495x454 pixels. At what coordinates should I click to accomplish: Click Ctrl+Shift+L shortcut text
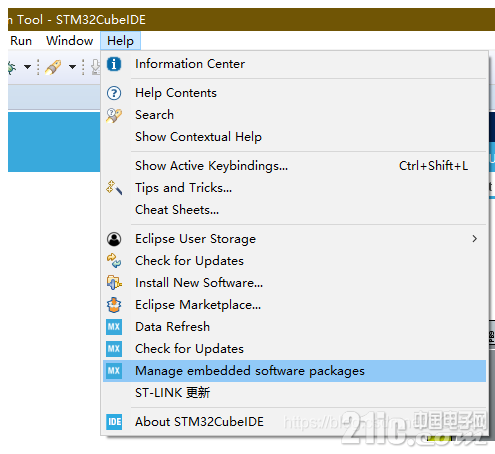(433, 166)
